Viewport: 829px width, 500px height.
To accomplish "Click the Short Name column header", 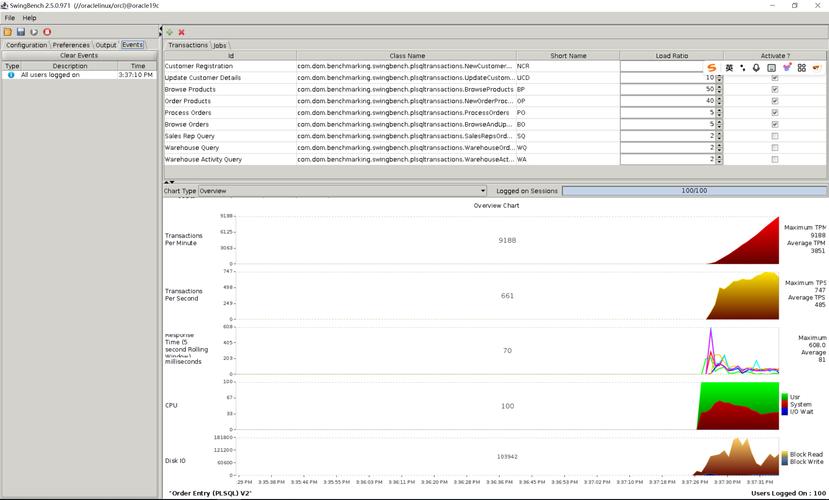I will [x=568, y=55].
